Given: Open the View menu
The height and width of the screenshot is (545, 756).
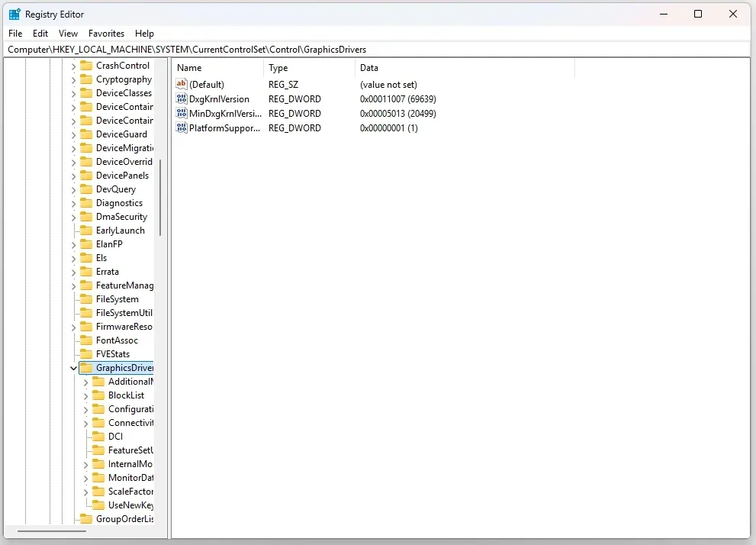Looking at the screenshot, I should (68, 34).
